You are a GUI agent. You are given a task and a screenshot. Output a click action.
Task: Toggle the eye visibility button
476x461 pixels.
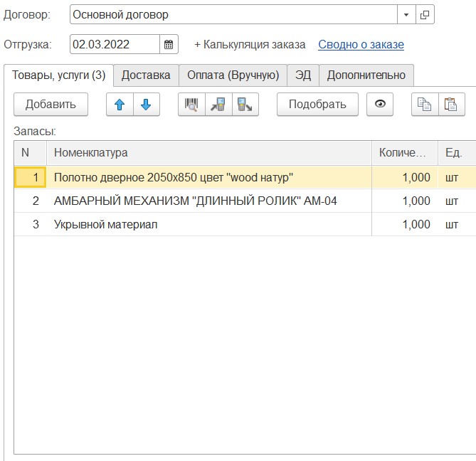tap(380, 105)
